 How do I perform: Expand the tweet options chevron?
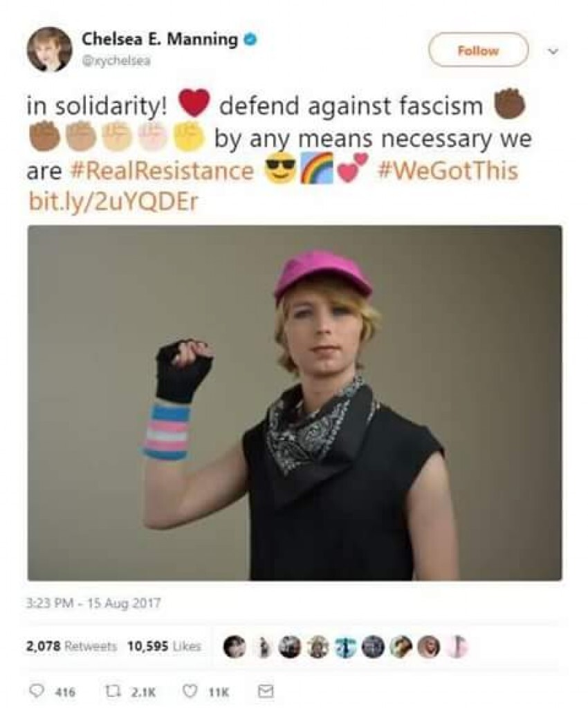pyautogui.click(x=553, y=51)
